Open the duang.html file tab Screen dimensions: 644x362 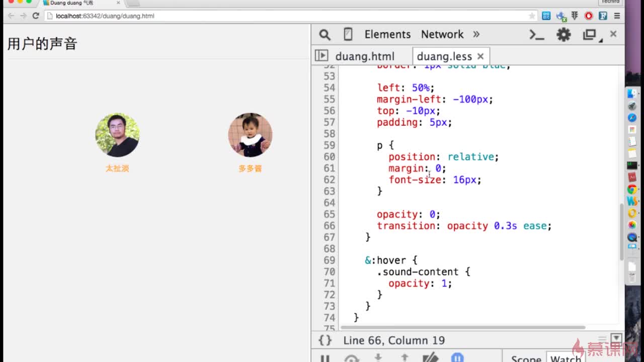pyautogui.click(x=365, y=56)
